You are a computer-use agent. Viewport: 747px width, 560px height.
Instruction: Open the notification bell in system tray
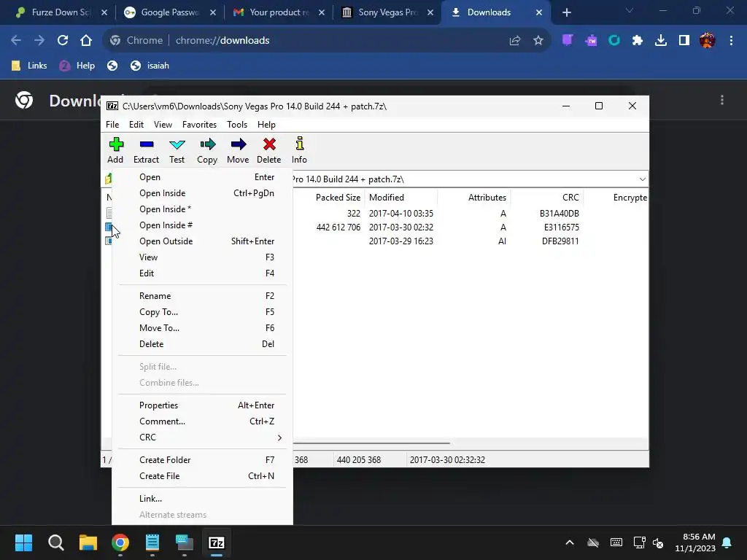tap(727, 542)
